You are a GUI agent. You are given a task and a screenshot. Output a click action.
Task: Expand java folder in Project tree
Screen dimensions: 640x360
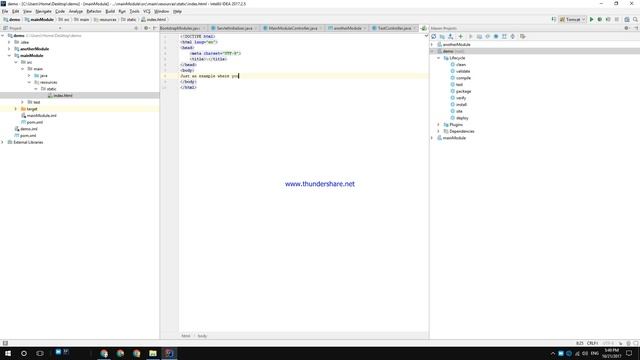tap(29, 76)
